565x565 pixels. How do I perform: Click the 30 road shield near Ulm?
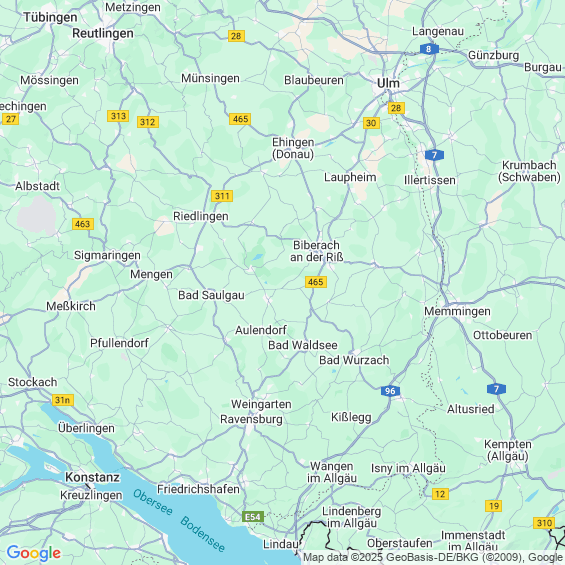[x=371, y=123]
